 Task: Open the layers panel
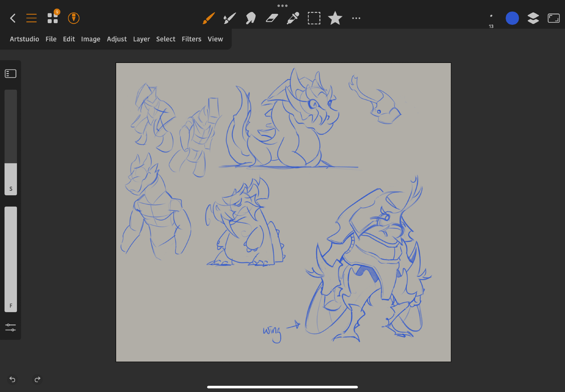pyautogui.click(x=533, y=18)
